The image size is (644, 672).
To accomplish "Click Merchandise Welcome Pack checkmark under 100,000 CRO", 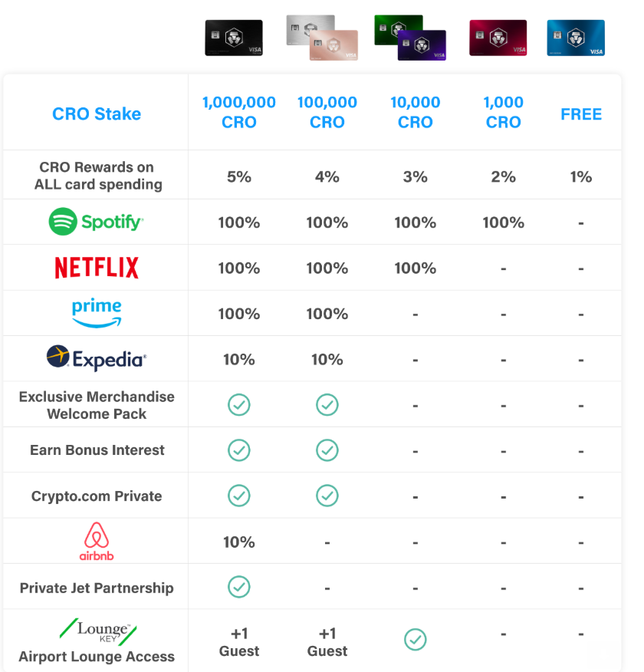I will (x=327, y=405).
